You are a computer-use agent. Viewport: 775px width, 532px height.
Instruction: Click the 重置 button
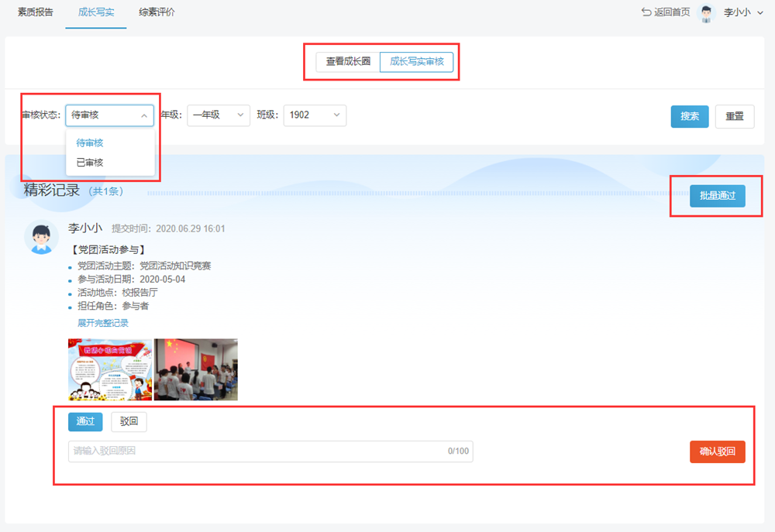735,117
